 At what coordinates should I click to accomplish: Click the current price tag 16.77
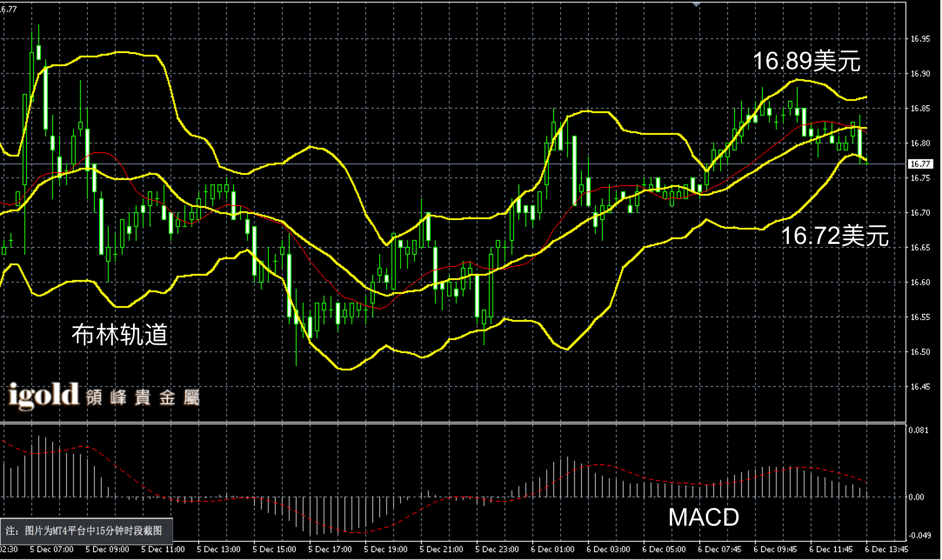920,164
